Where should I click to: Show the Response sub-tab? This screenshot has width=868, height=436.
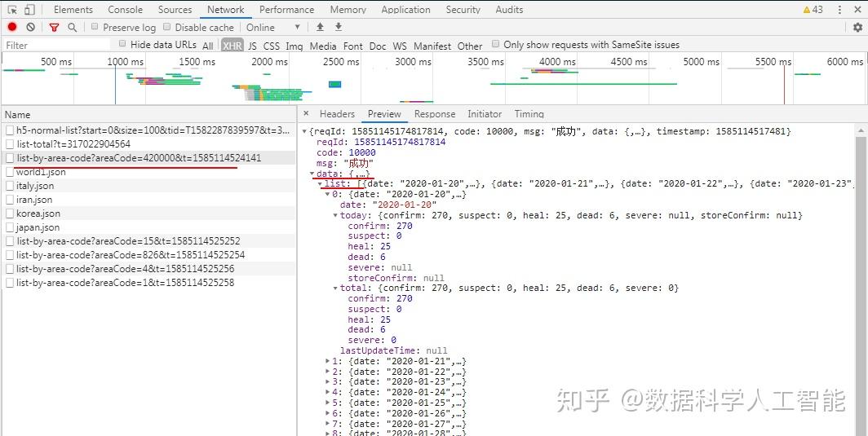coord(435,114)
